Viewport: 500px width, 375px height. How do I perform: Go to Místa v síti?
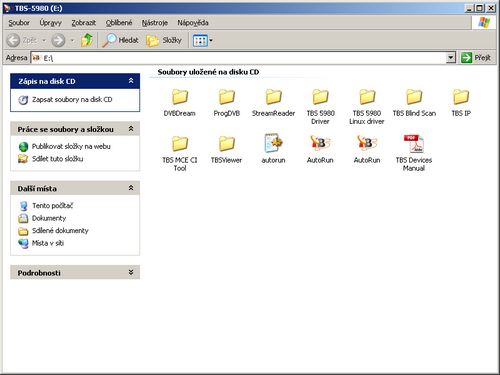click(x=48, y=243)
